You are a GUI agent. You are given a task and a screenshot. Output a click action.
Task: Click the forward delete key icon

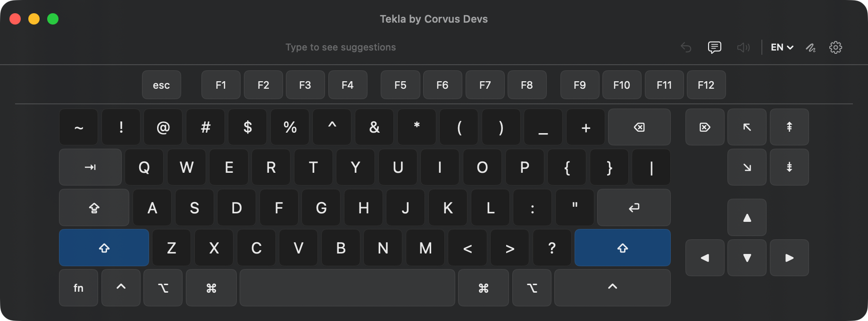point(705,127)
